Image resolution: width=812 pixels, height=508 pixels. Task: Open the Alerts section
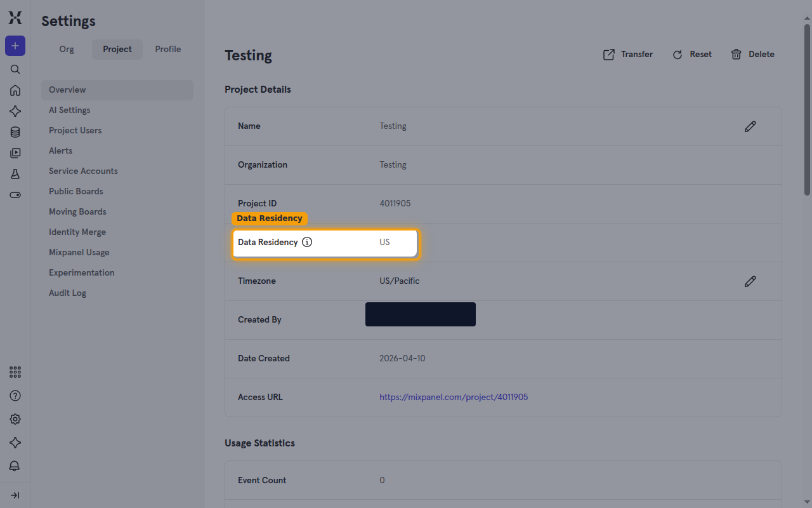pos(117,151)
